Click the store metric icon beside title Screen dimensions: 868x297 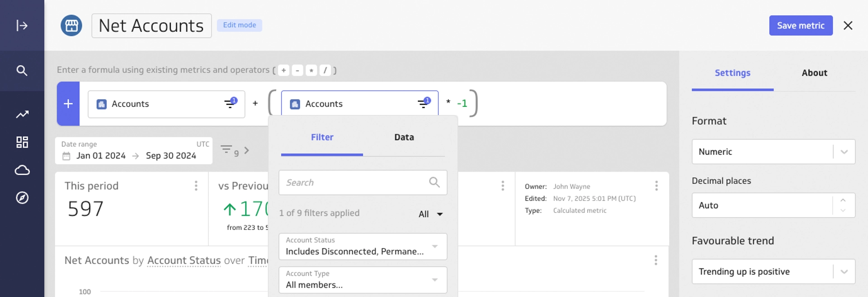pos(71,25)
